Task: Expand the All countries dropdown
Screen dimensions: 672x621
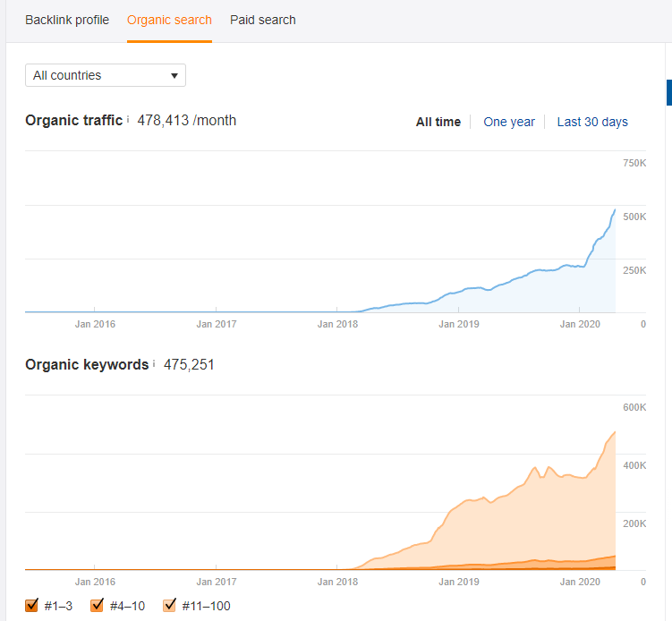Action: pyautogui.click(x=106, y=75)
